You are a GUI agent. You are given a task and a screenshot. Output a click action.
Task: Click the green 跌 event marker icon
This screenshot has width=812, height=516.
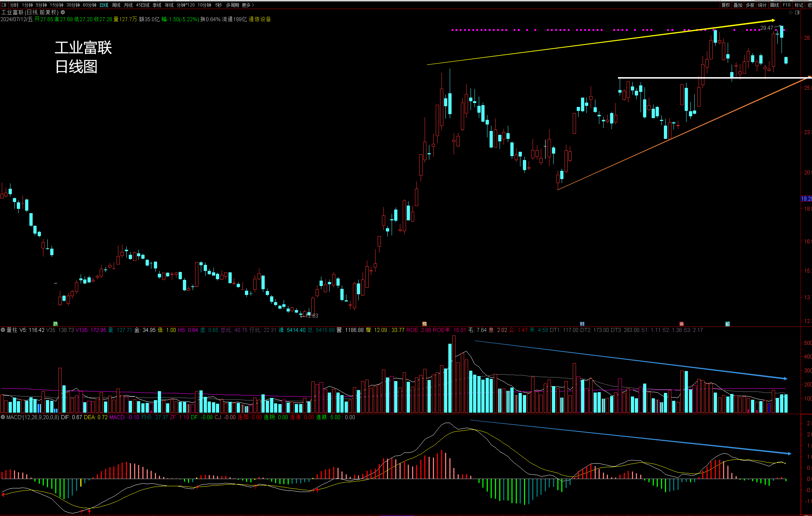[56, 324]
